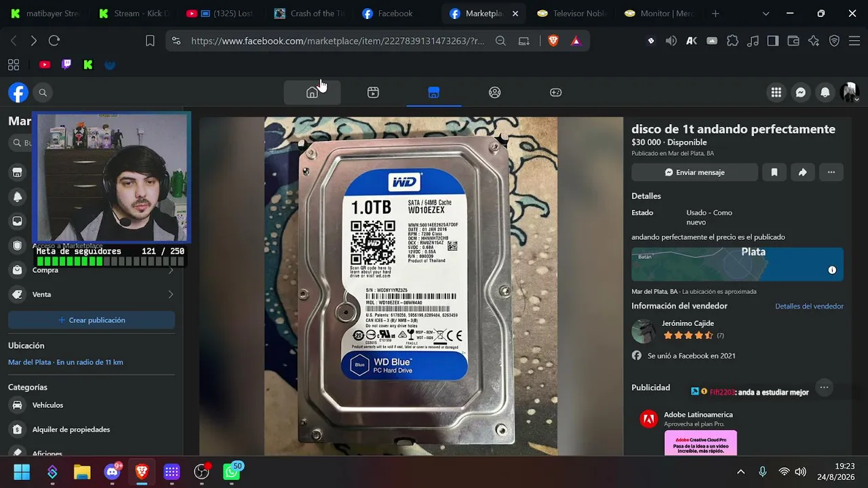Open the Twitch bookmark icon
Viewport: 868px width, 488px height.
pyautogui.click(x=66, y=65)
